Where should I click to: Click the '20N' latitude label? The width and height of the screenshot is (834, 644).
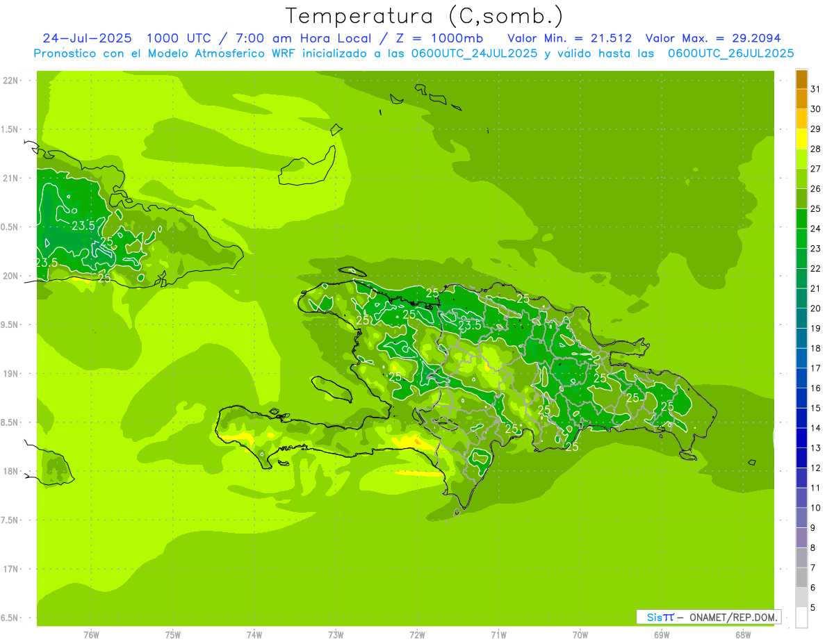click(x=10, y=276)
